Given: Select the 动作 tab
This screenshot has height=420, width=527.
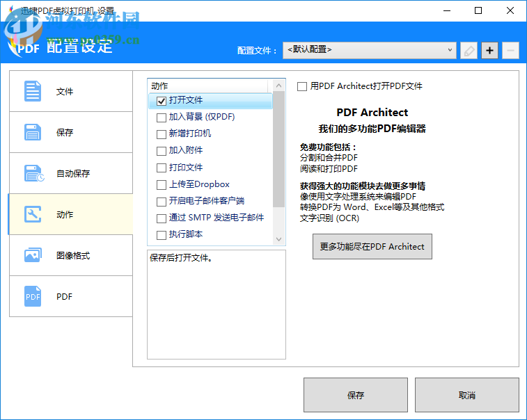Looking at the screenshot, I should tap(71, 214).
